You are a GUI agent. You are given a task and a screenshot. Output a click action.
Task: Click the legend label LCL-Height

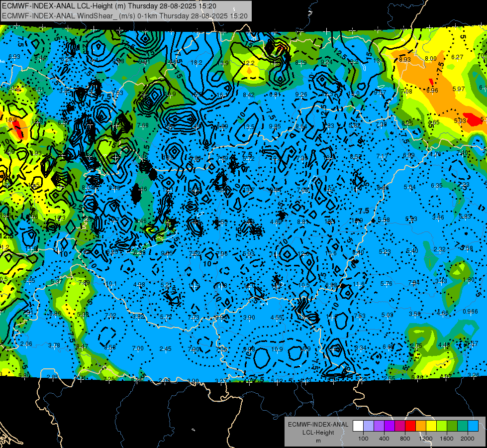[x=318, y=433]
